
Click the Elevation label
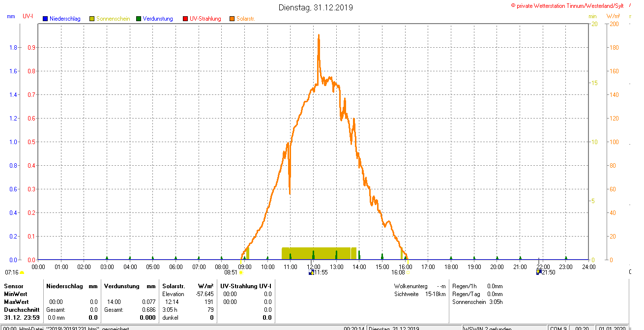(173, 294)
